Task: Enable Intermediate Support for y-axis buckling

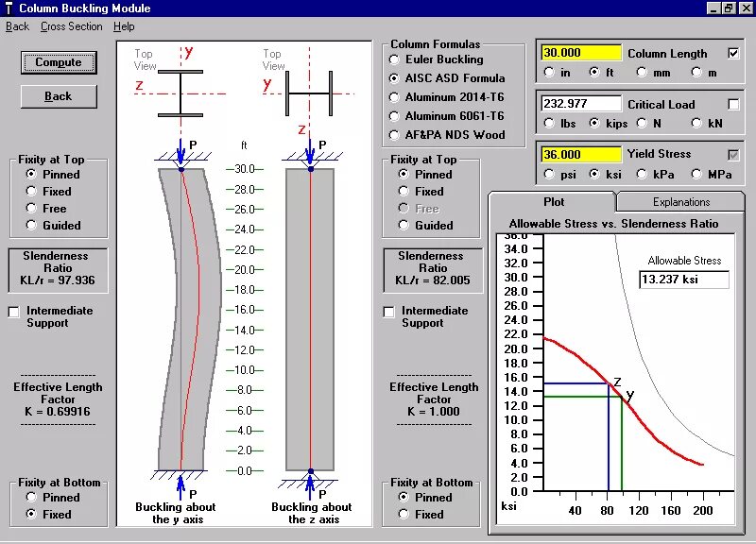Action: (13, 312)
